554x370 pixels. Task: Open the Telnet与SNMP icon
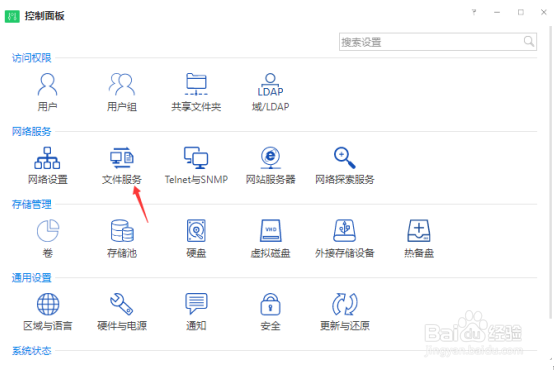coord(196,158)
